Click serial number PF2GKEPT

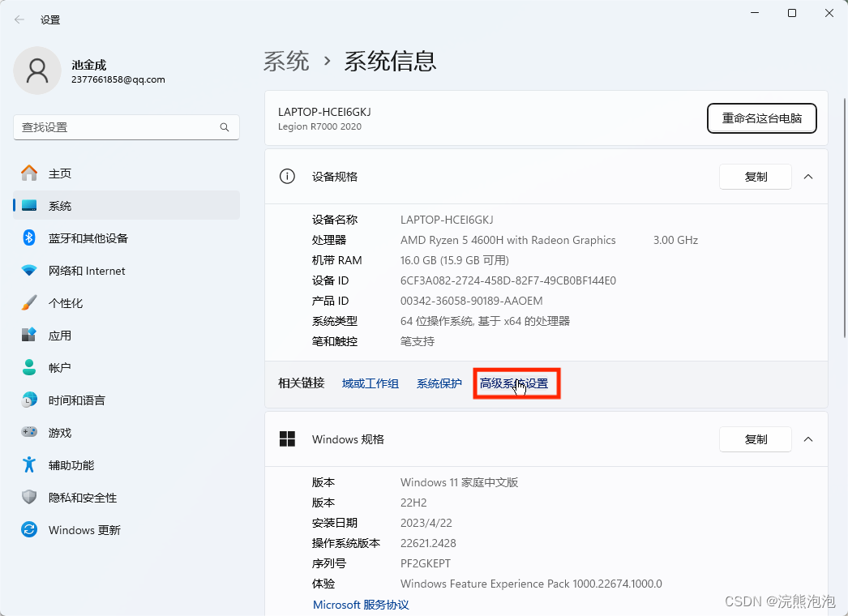click(425, 563)
